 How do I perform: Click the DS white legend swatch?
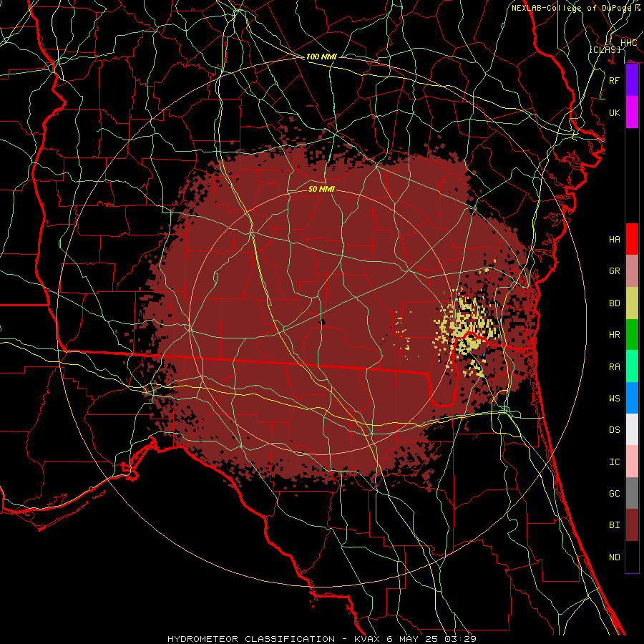click(x=632, y=429)
